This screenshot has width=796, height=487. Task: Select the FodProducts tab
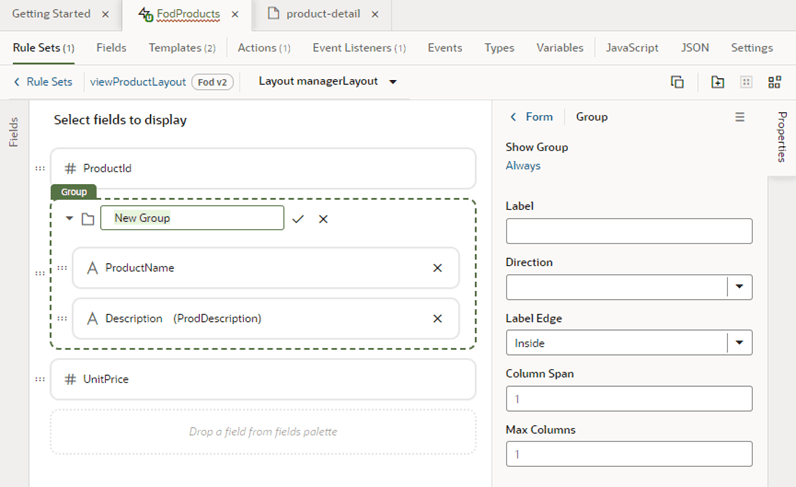click(188, 14)
